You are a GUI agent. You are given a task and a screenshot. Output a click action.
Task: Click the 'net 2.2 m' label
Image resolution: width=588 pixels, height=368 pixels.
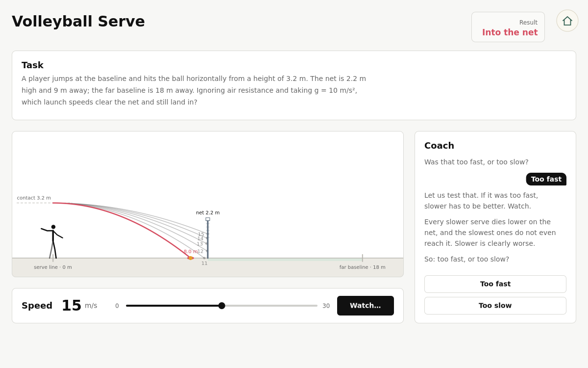point(208,212)
